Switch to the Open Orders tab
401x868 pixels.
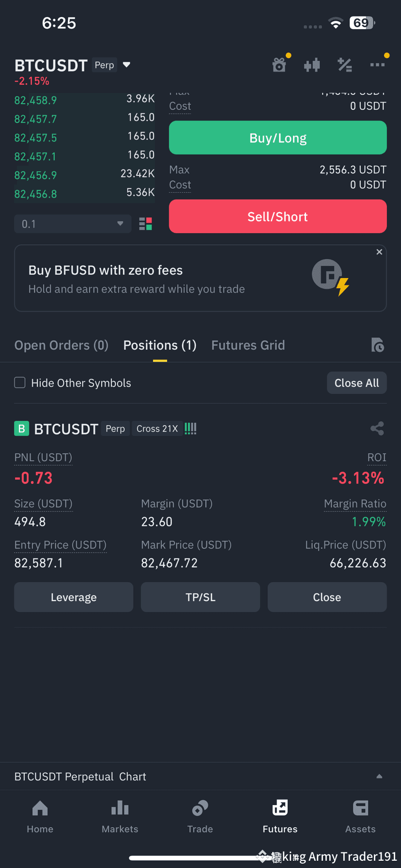pyautogui.click(x=62, y=345)
